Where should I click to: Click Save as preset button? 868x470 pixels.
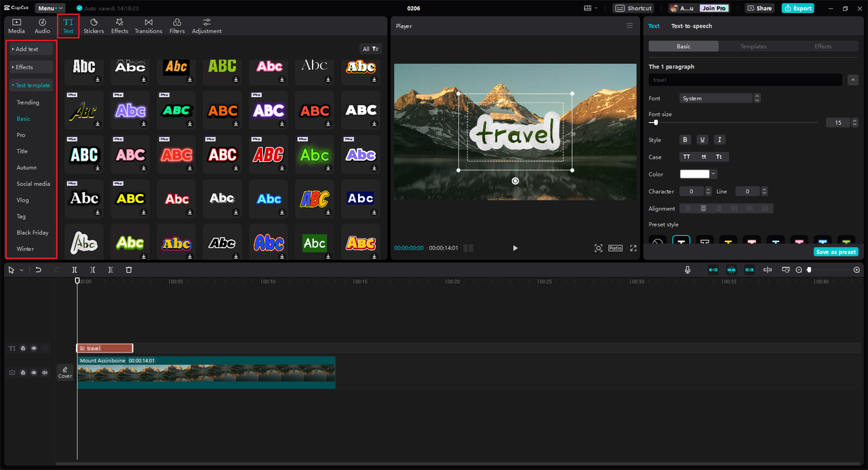[x=835, y=252]
